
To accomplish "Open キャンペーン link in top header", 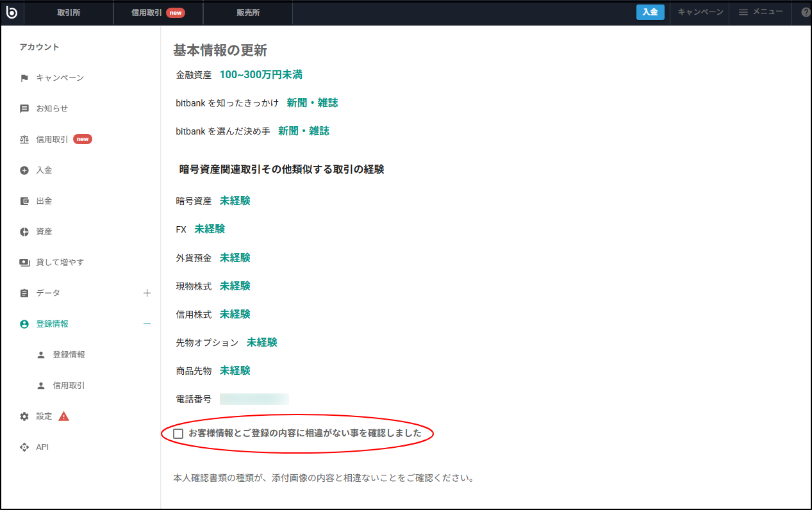I will tap(700, 12).
